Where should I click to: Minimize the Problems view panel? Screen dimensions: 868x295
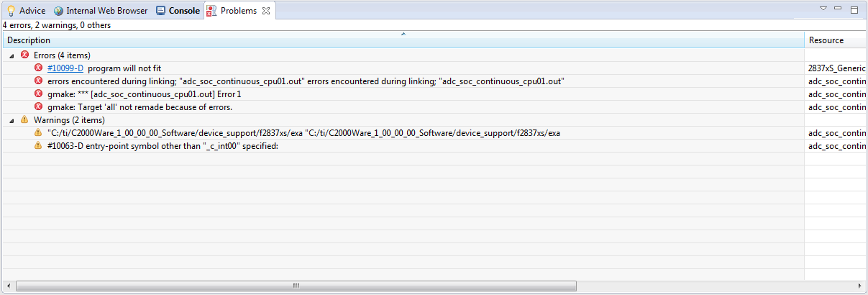(x=839, y=9)
